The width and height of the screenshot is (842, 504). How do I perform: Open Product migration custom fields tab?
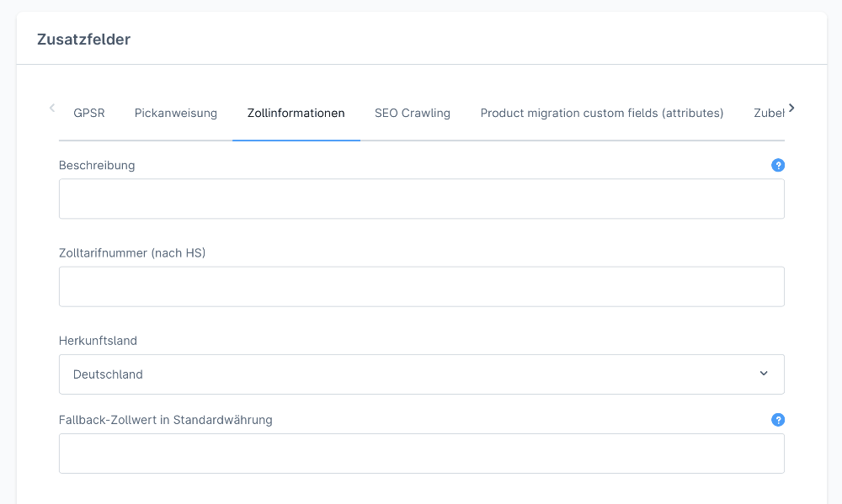[602, 113]
